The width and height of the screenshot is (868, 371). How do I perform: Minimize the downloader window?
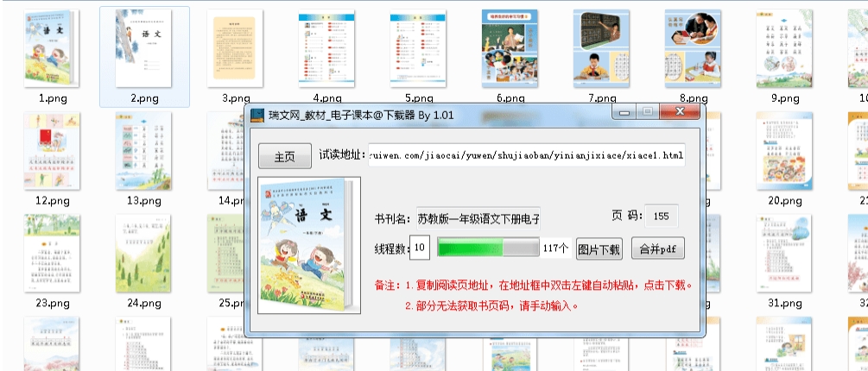(x=624, y=112)
